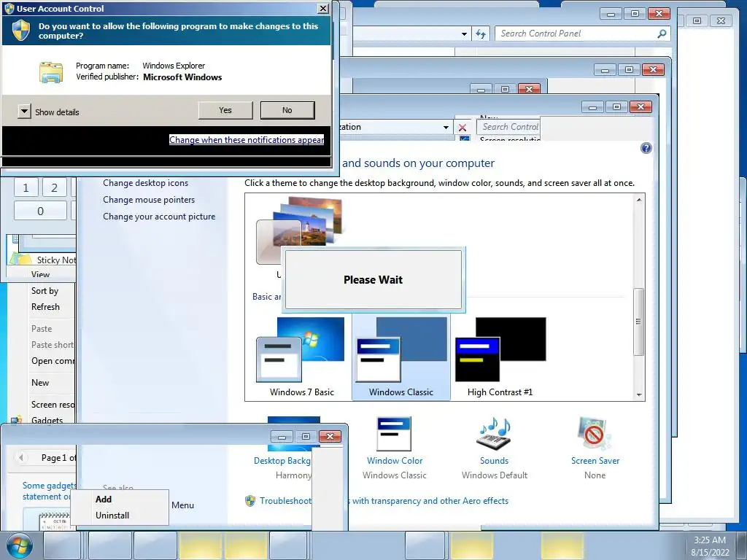Open Troubleshoot problems with transparency link
This screenshot has width=747, height=560.
coord(384,500)
